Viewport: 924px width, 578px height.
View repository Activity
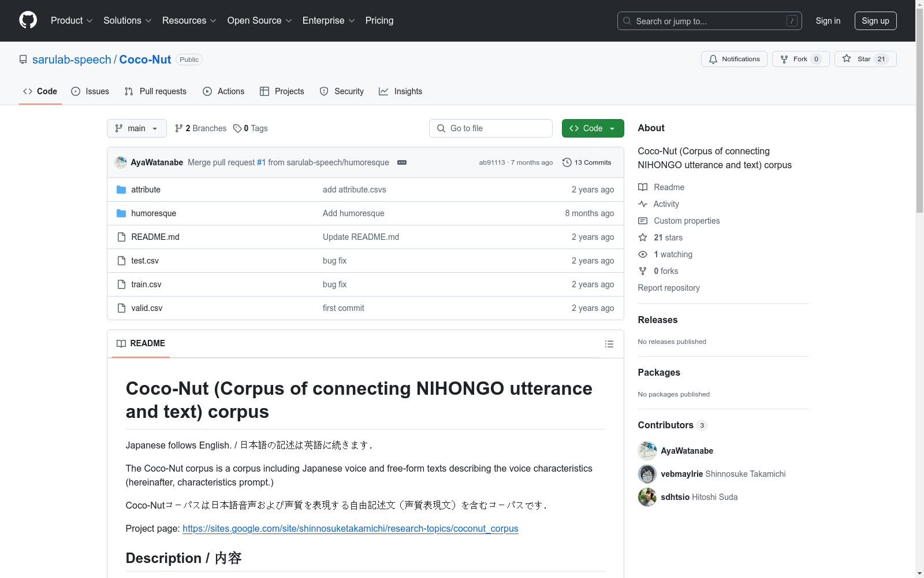click(x=658, y=204)
